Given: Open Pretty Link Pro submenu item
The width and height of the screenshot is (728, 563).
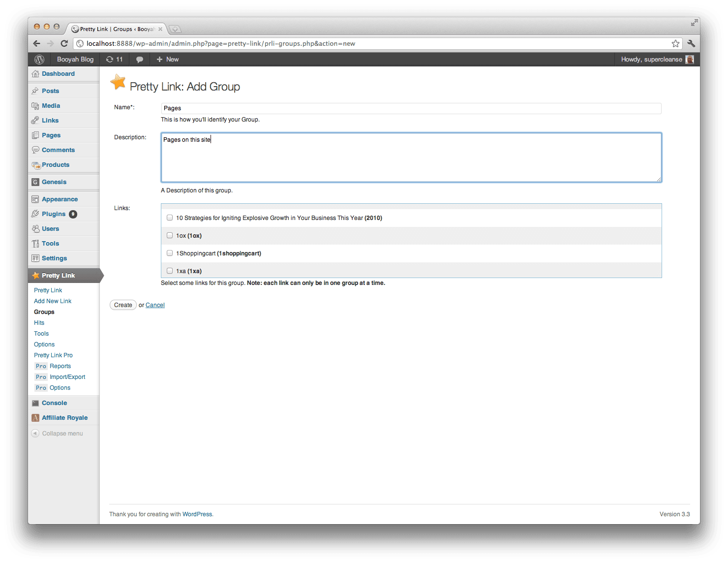Looking at the screenshot, I should [x=53, y=355].
